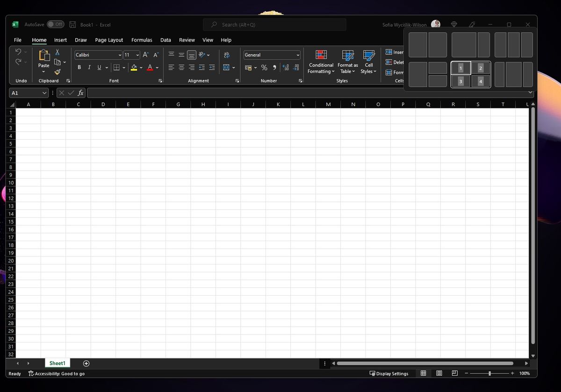Screen dimensions: 561x392
Task: Click the Comma Style icon
Action: (x=275, y=67)
